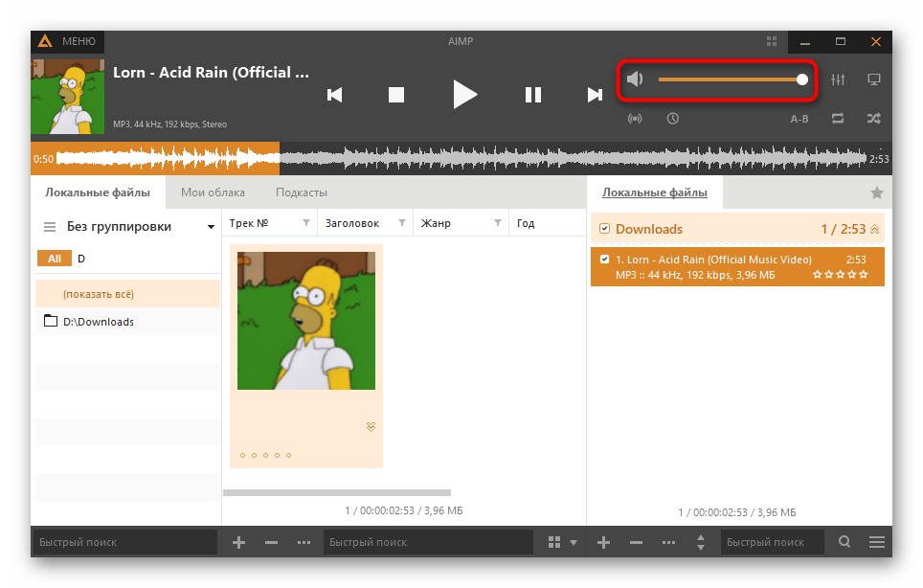Switch library to grid view icon
The image size is (923, 588).
tap(554, 542)
